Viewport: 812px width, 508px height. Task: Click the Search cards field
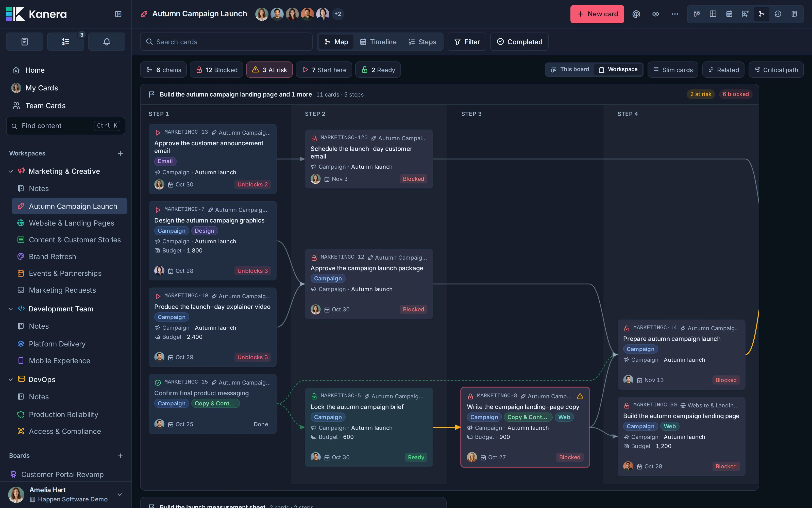[226, 42]
